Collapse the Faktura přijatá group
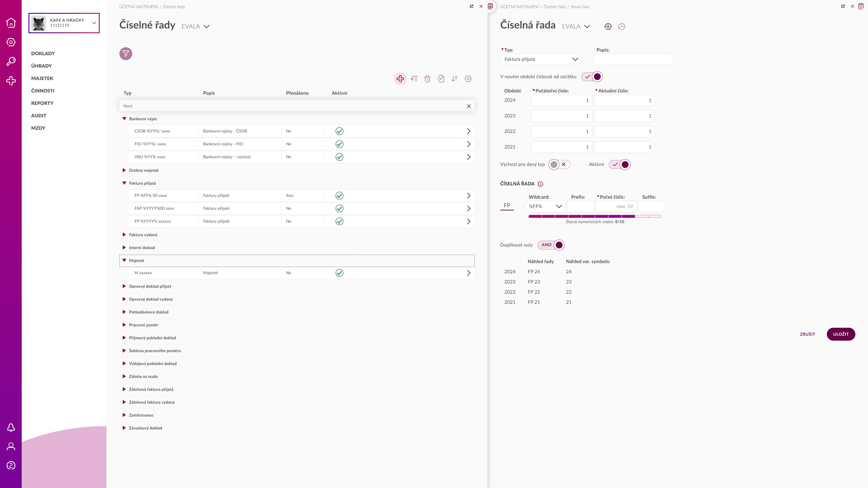 pos(124,183)
